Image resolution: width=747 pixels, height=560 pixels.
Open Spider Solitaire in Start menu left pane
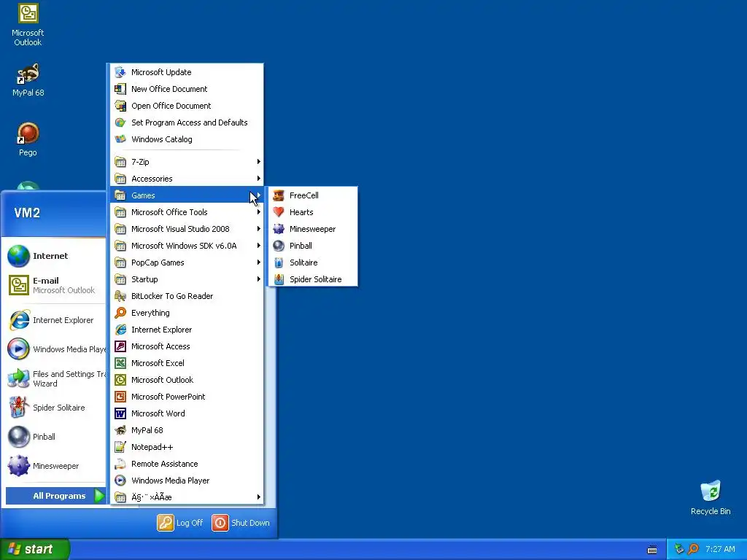55,408
